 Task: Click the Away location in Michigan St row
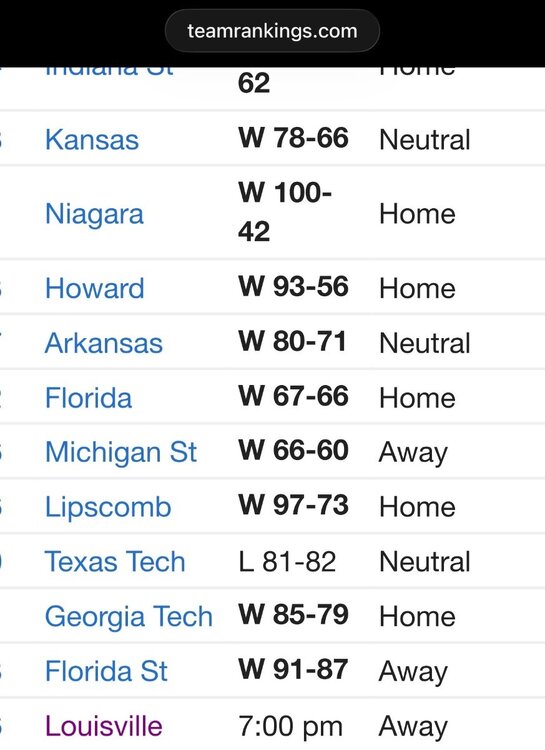(413, 453)
